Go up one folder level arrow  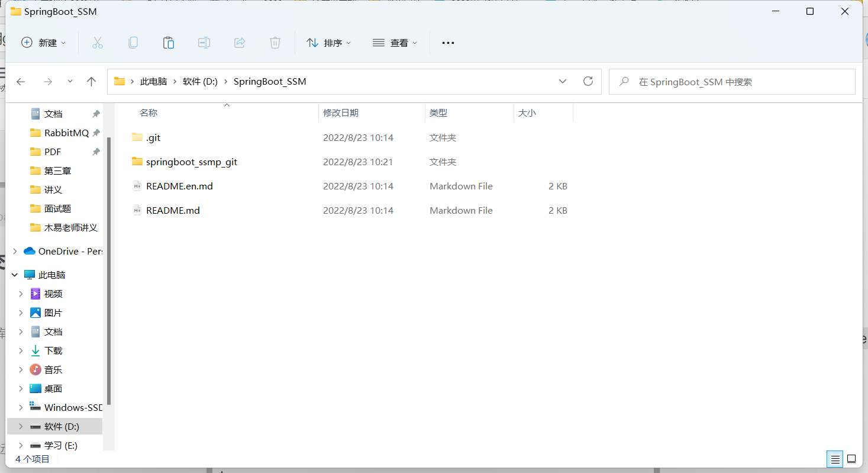91,82
